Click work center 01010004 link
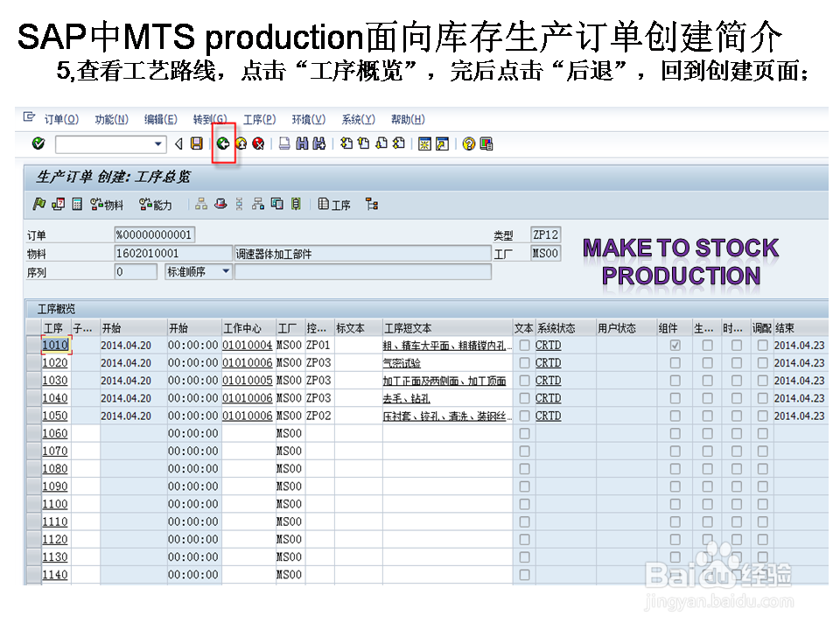The height and width of the screenshot is (630, 840). tap(248, 346)
